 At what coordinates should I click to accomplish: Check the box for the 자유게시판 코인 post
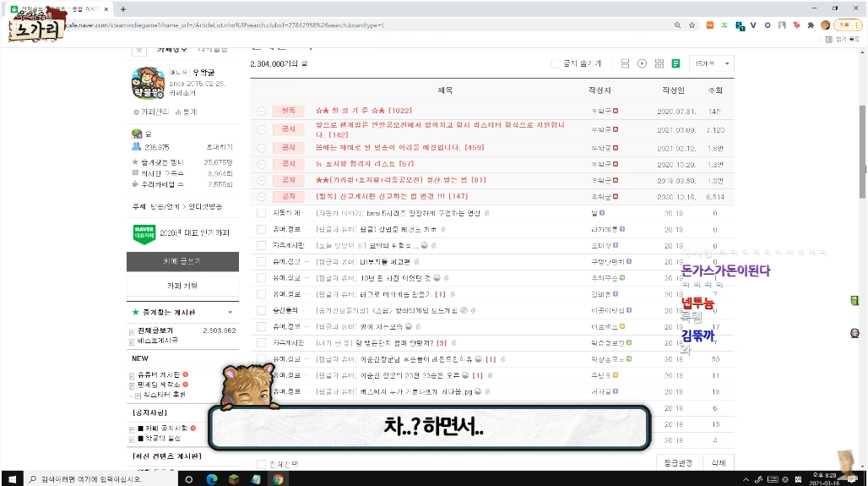coord(261,245)
